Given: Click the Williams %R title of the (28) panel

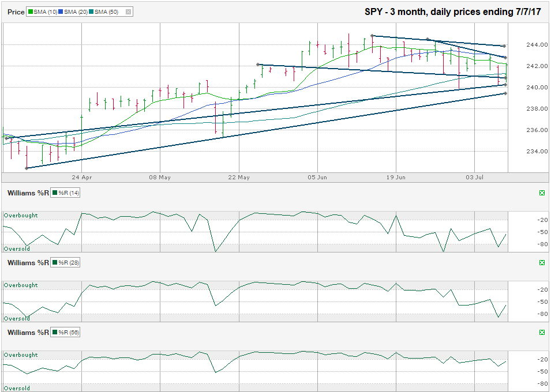Looking at the screenshot, I should 28,263.
